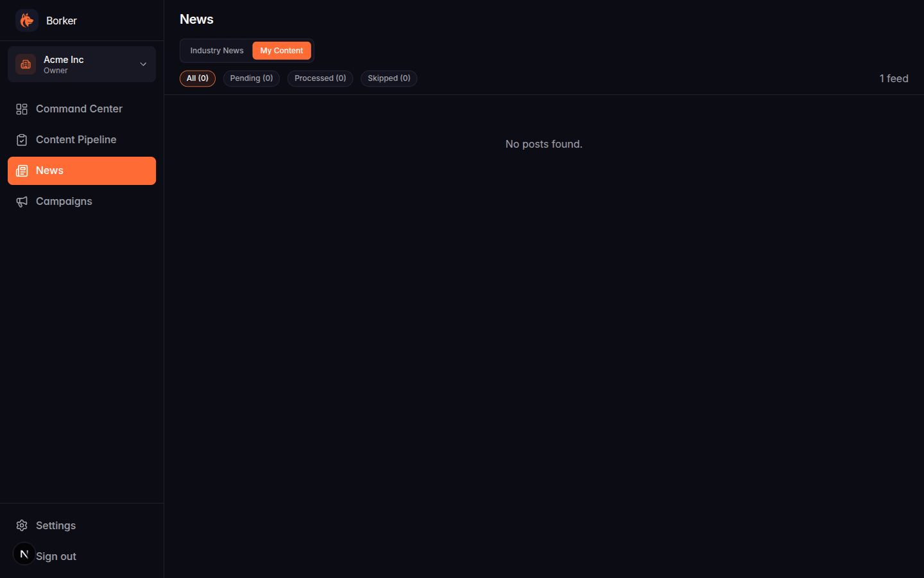Select the Pending (0) filter pill
The height and width of the screenshot is (578, 924).
[x=251, y=78]
